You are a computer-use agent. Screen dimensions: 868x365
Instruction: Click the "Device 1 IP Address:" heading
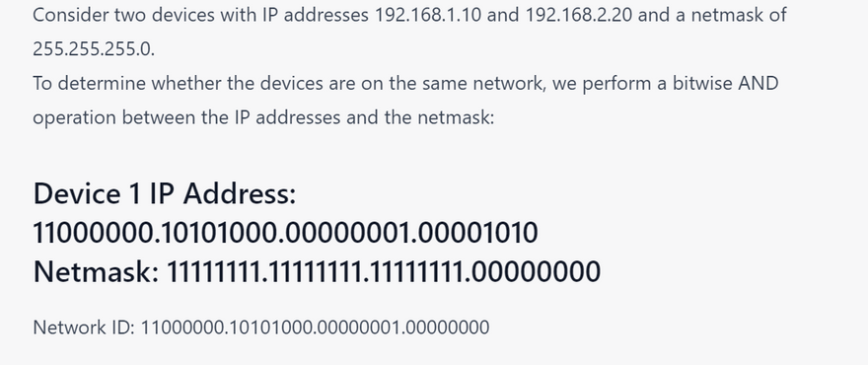165,193
